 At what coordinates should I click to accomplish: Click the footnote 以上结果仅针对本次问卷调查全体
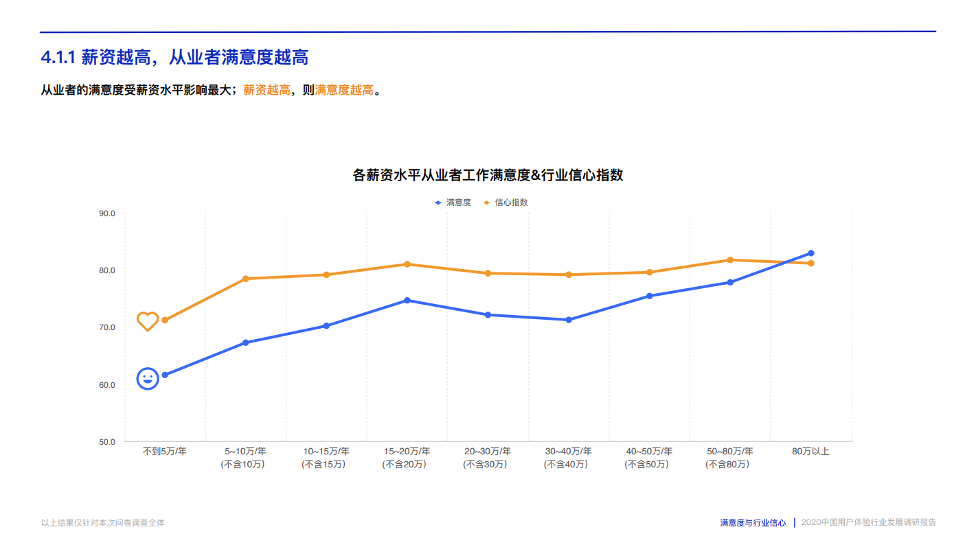[103, 523]
